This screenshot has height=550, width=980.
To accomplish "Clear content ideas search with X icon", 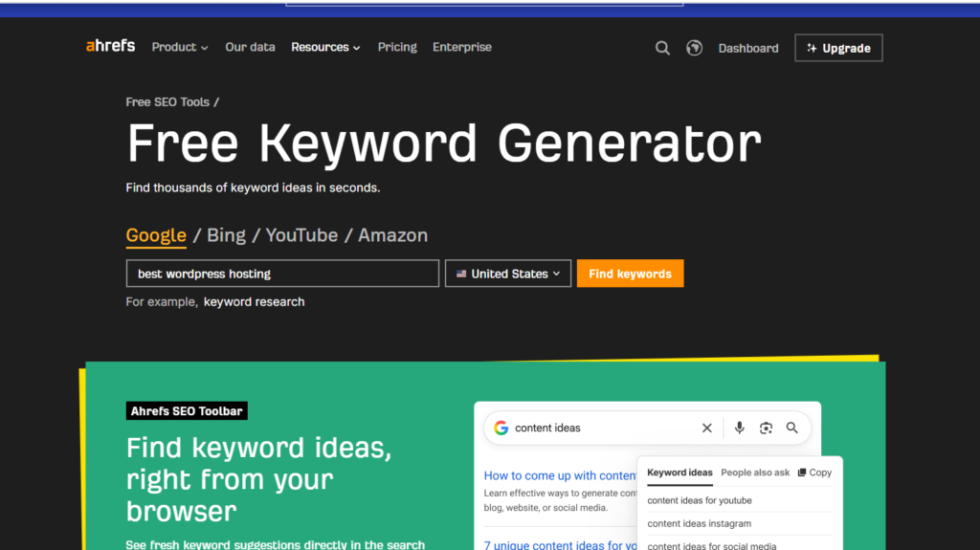I will pyautogui.click(x=707, y=429).
